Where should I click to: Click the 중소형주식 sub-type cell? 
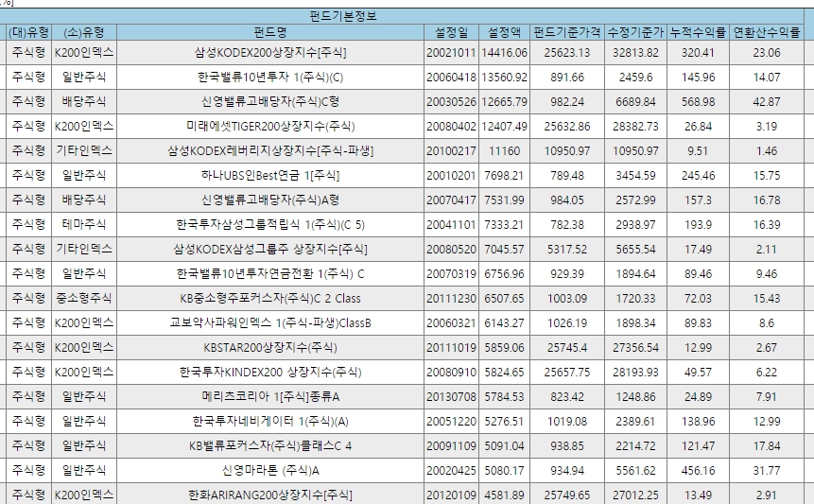(x=84, y=299)
